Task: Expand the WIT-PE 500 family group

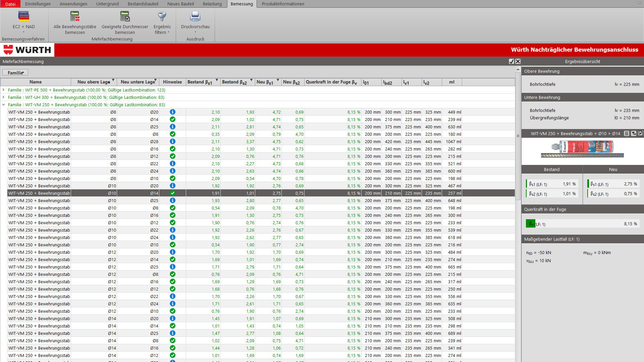Action: (x=4, y=90)
